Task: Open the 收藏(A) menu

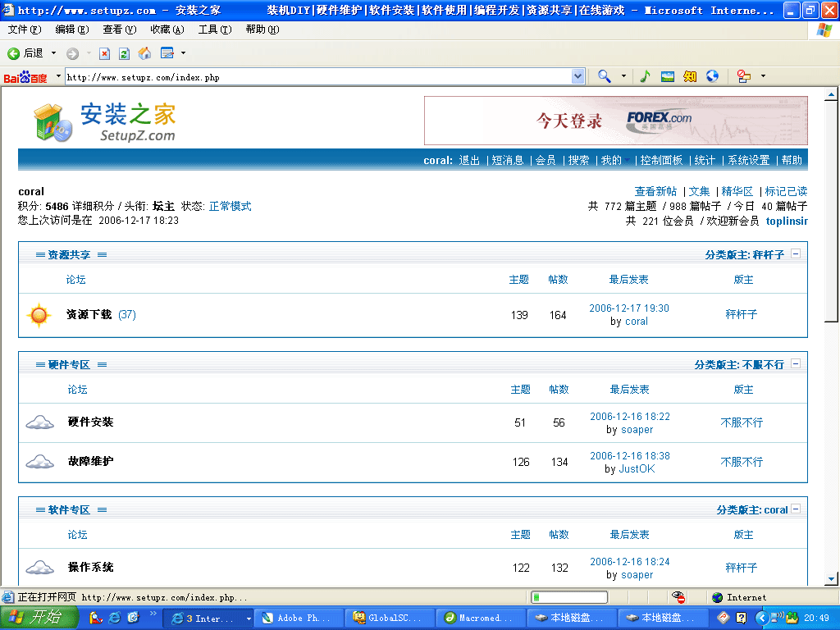Action: coord(167,30)
